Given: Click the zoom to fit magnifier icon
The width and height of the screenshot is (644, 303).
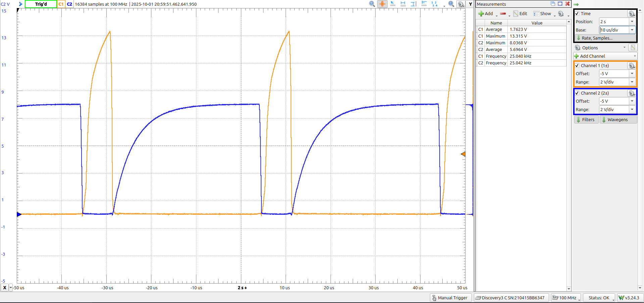Looking at the screenshot, I should (451, 4).
